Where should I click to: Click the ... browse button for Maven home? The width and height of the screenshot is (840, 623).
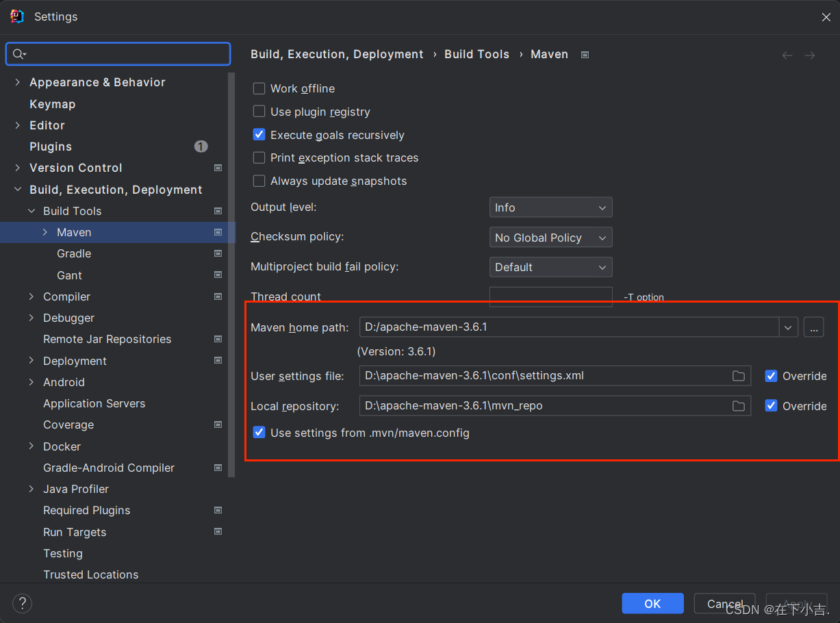(813, 327)
